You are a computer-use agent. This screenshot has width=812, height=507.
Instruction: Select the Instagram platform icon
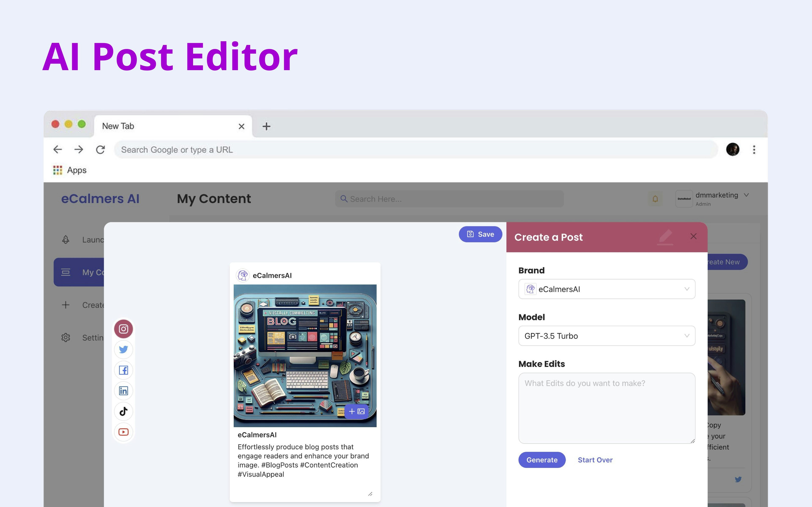pos(123,329)
